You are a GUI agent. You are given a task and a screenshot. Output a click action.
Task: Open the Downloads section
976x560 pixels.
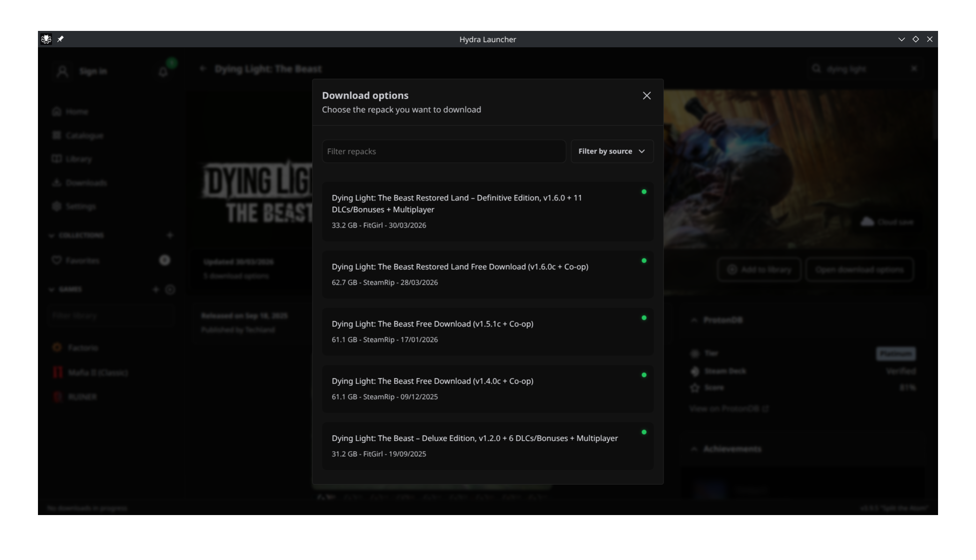86,183
